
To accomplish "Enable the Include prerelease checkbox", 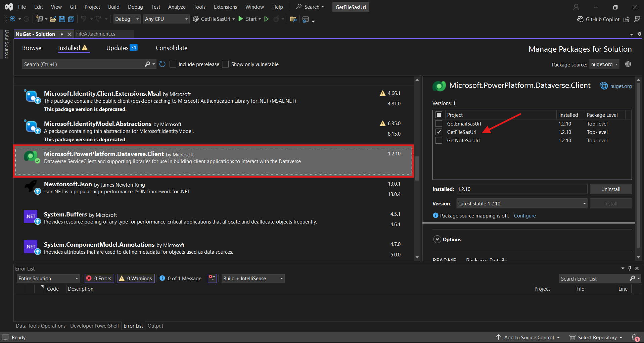I will (x=173, y=64).
